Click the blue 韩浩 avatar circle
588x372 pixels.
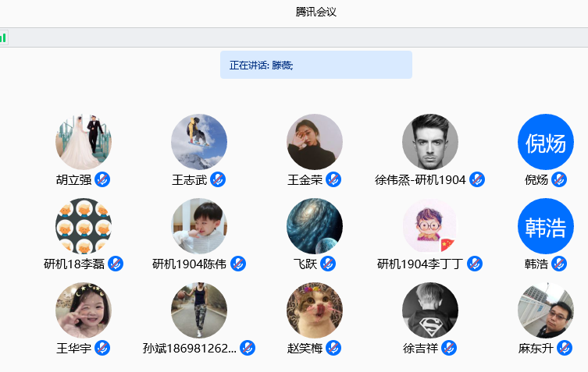click(x=546, y=226)
